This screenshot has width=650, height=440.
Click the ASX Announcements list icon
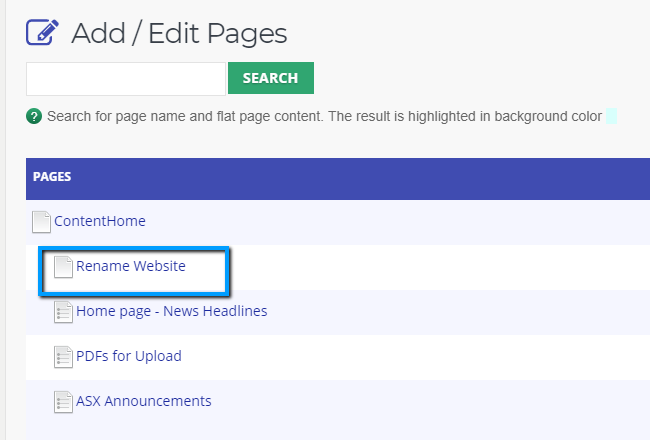63,402
